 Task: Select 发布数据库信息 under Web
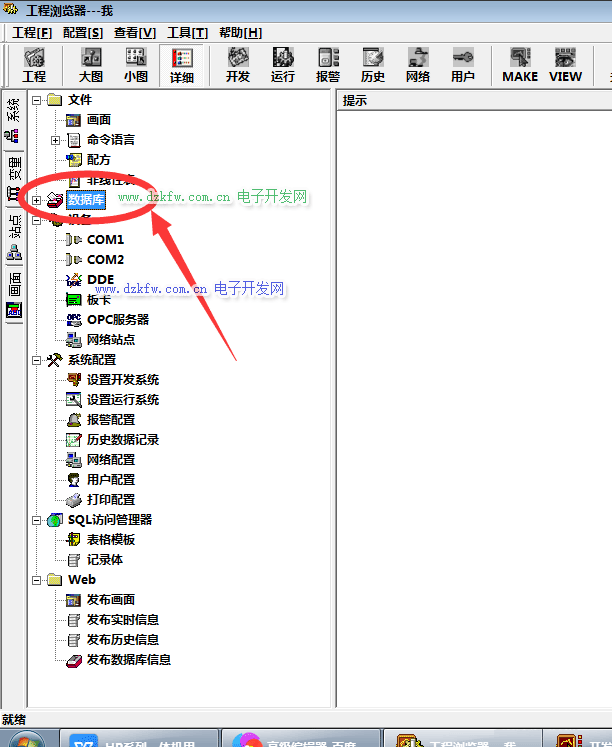(x=128, y=660)
